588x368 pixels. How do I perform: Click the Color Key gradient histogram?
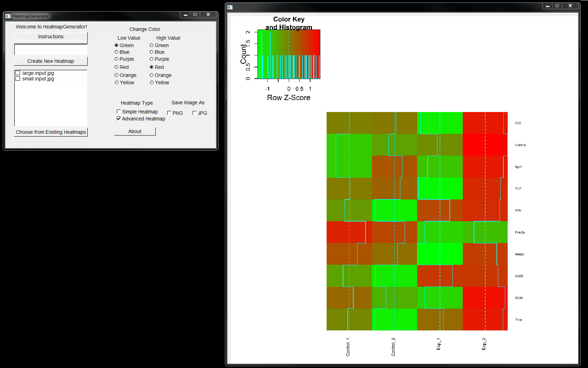(289, 54)
